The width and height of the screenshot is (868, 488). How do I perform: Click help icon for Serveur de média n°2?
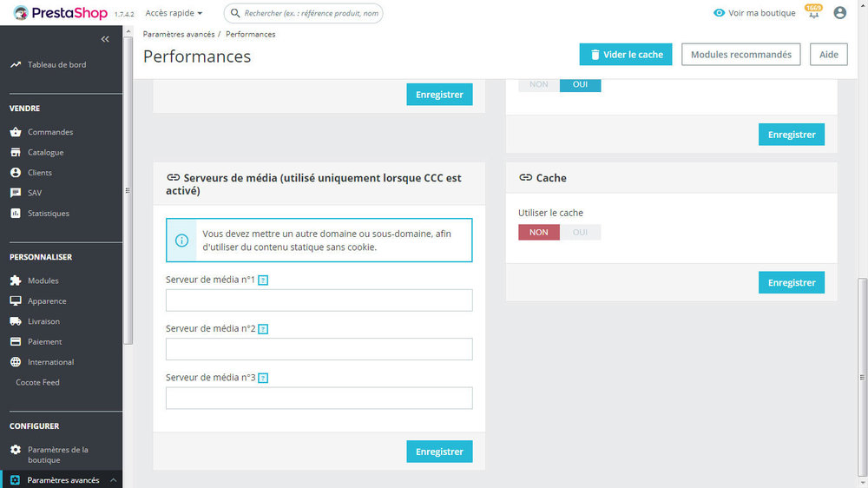(x=264, y=329)
